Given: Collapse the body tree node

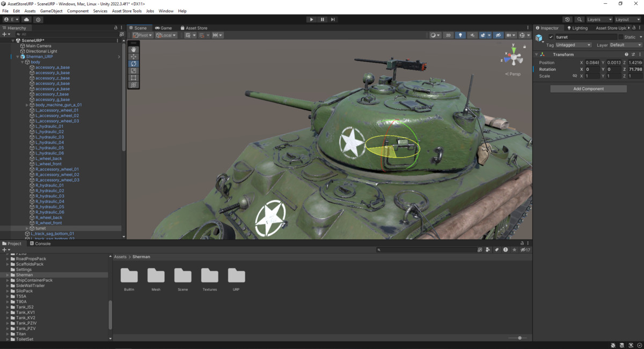Looking at the screenshot, I should point(23,62).
